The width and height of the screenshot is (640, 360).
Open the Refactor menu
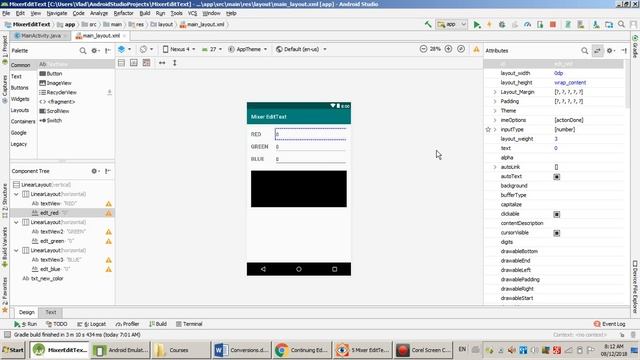[124, 13]
